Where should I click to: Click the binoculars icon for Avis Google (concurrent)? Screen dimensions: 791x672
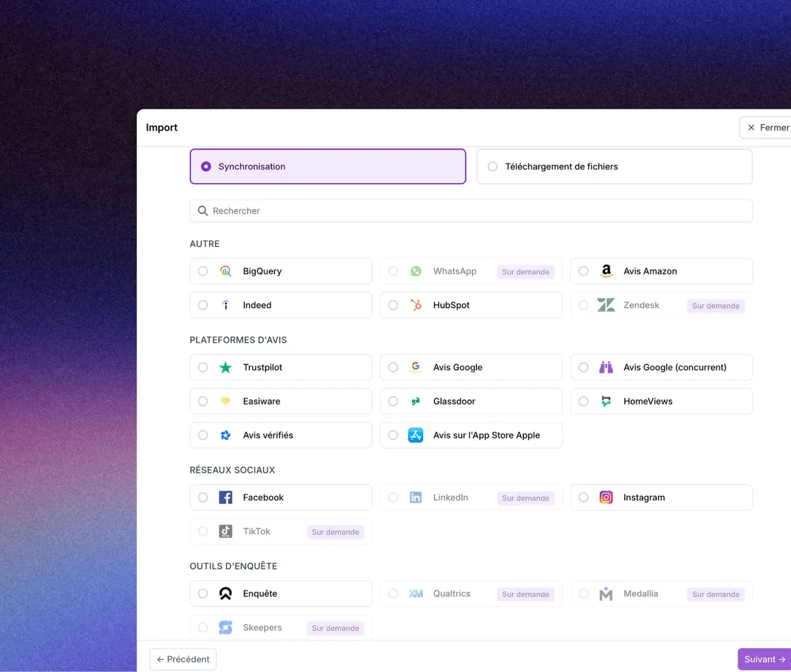606,367
